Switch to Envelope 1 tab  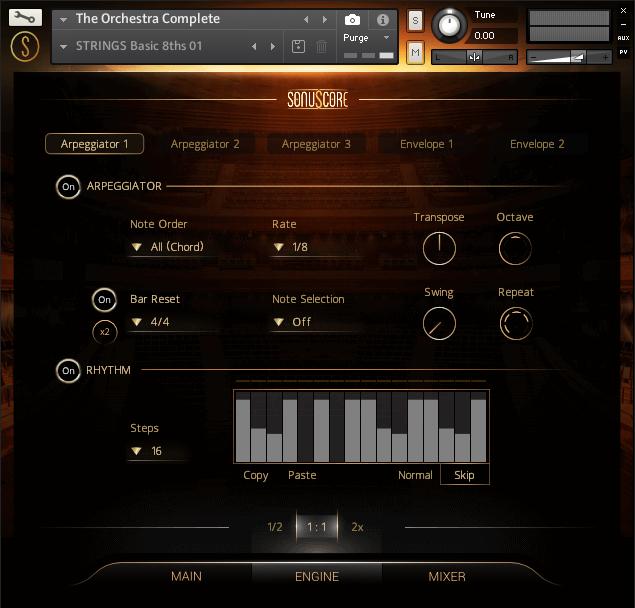[426, 144]
